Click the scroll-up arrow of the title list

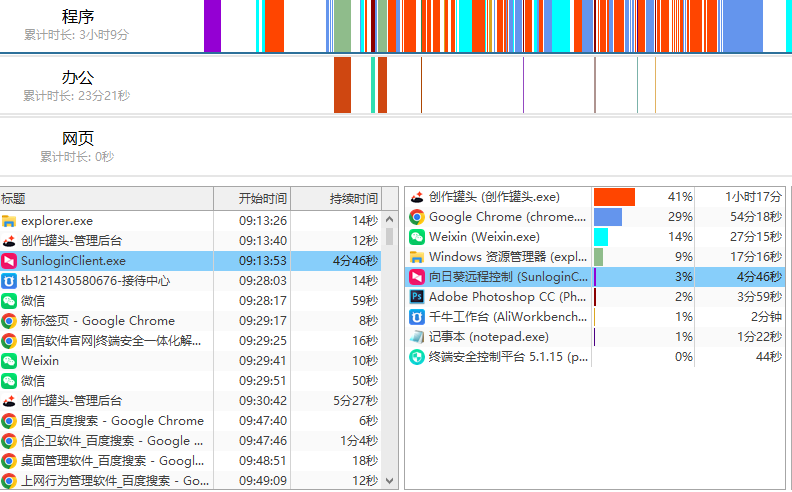pos(389,219)
